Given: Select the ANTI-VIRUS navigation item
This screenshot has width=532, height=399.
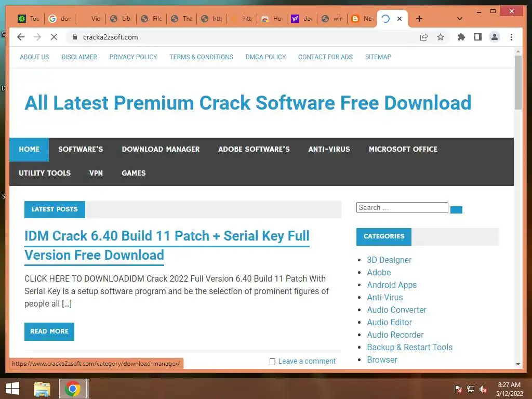Looking at the screenshot, I should click(329, 149).
